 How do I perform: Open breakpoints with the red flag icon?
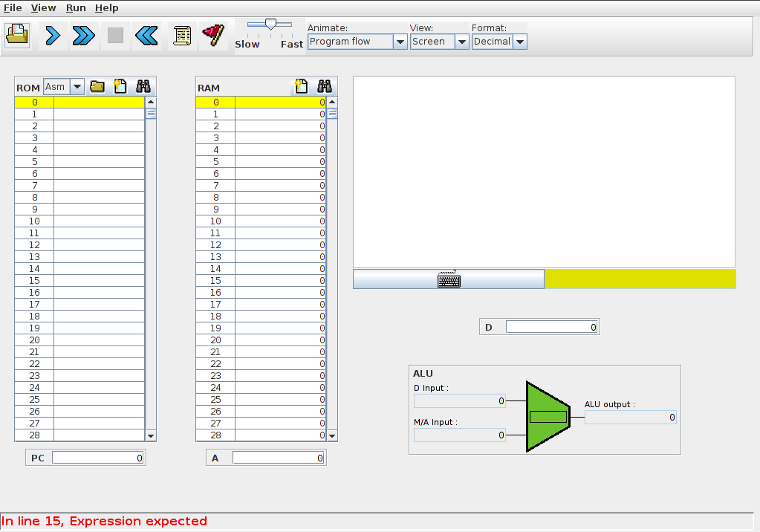point(213,35)
